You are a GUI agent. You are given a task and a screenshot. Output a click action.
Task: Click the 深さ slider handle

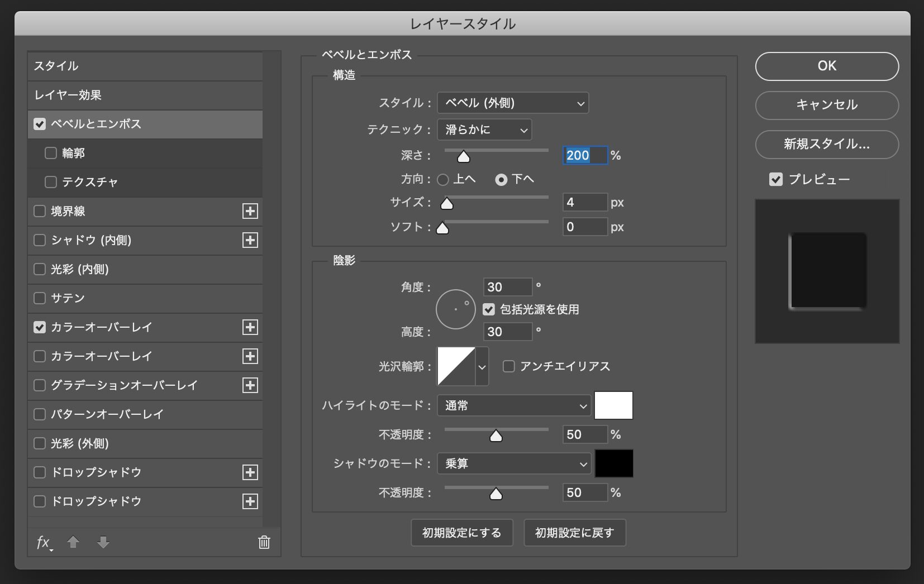(464, 157)
